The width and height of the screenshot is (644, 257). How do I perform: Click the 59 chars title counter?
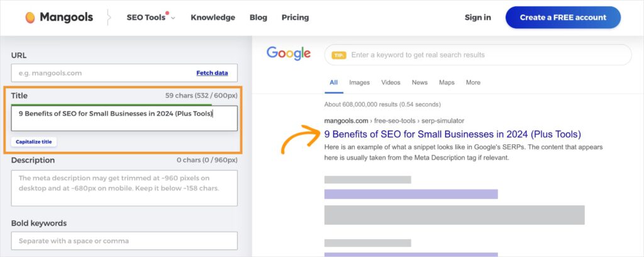(x=201, y=95)
